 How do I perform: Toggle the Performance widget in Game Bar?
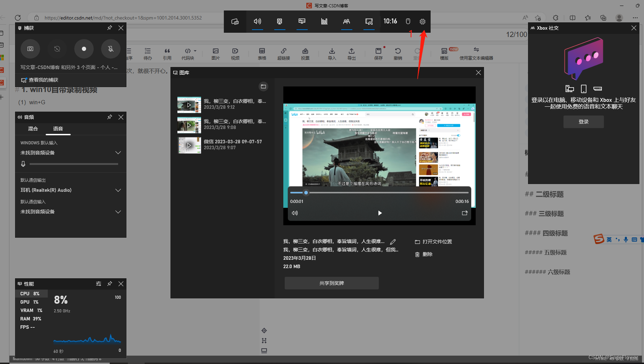point(302,22)
